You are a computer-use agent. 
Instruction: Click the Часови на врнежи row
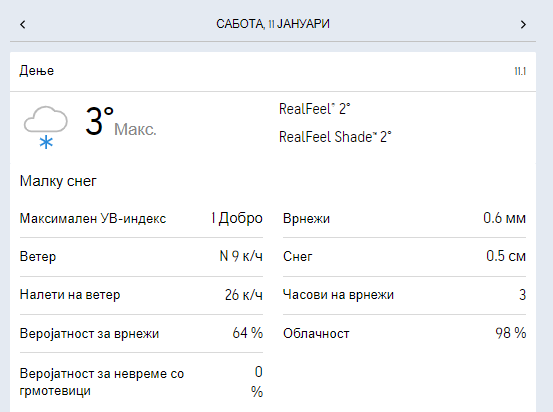(404, 295)
